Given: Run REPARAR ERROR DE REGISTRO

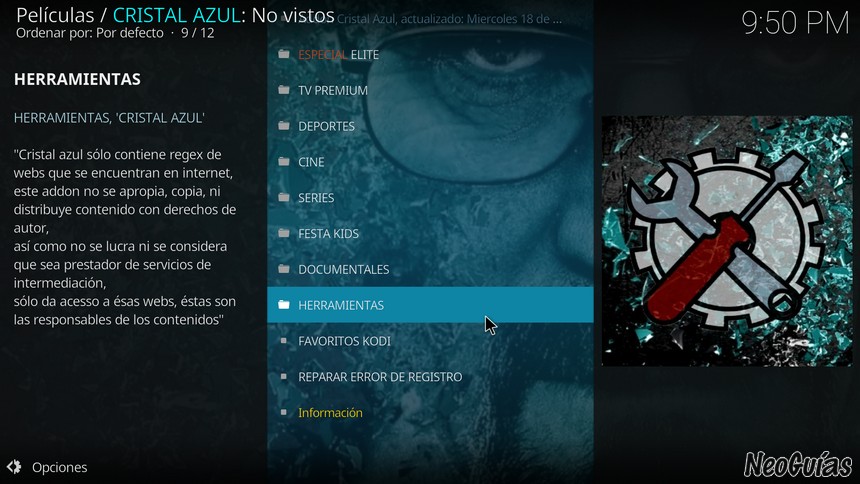Looking at the screenshot, I should pos(430,376).
